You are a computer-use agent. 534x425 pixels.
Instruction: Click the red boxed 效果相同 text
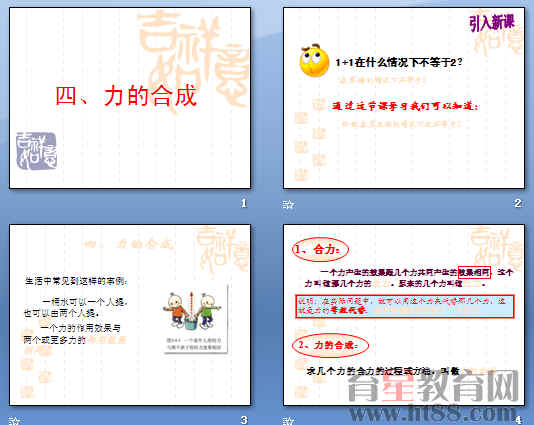pyautogui.click(x=474, y=272)
